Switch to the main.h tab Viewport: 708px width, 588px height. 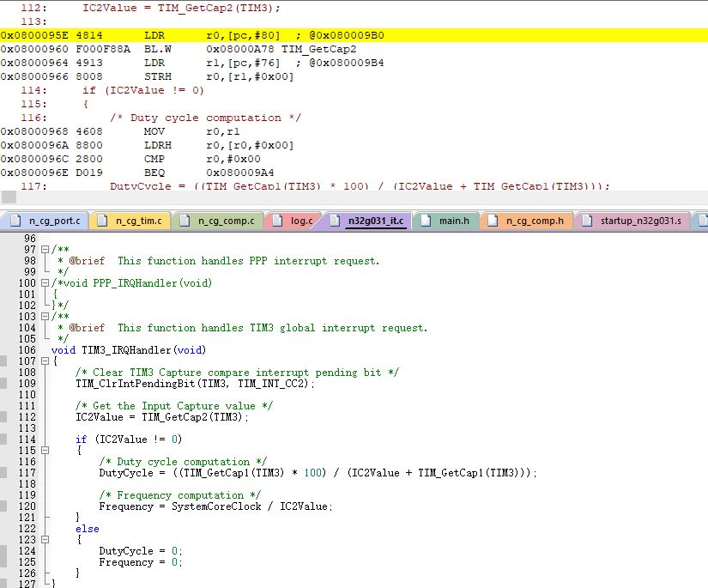[x=446, y=221]
